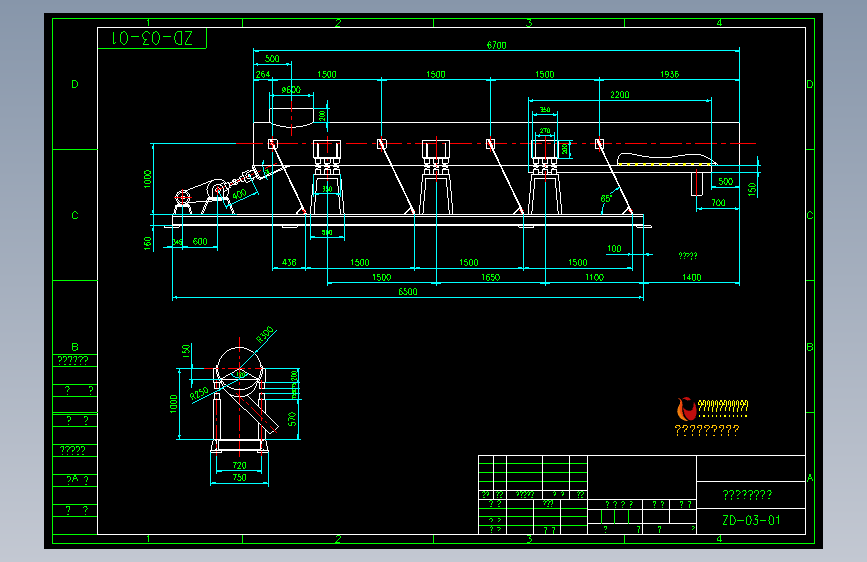
Task: Click the 1650 dimension text
Action: pyautogui.click(x=490, y=277)
